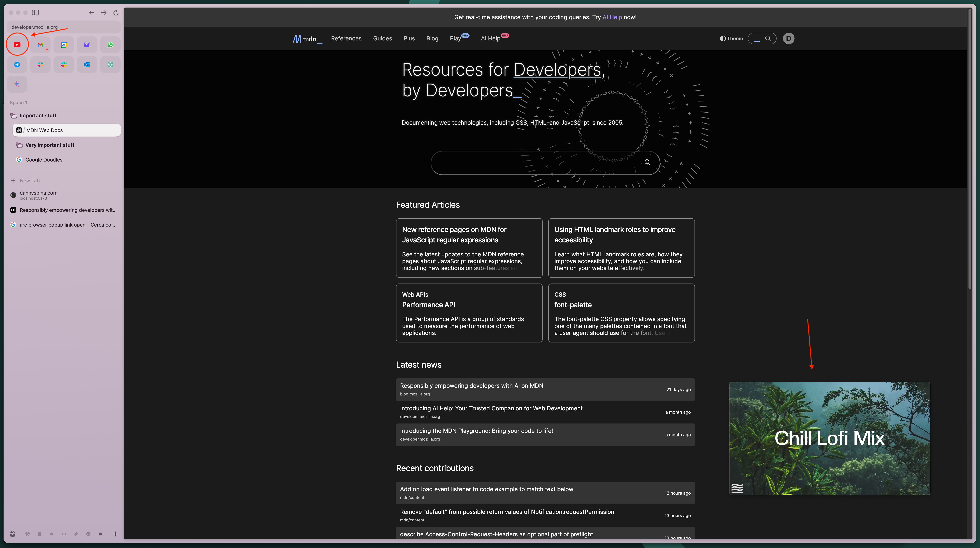Open the archive box icon in sidebar footer
The height and width of the screenshot is (548, 980).
(13, 534)
